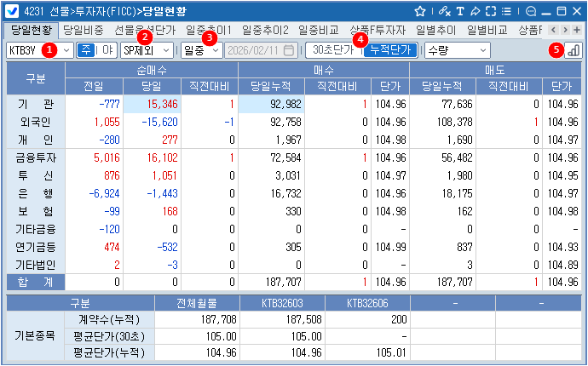Toggle to the 주 (day session) option
This screenshot has height=366, width=588.
[x=86, y=50]
